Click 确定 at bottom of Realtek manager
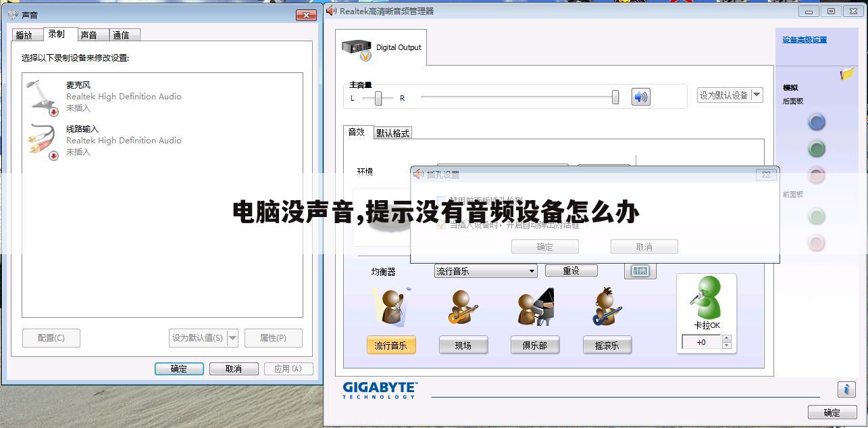 tap(832, 412)
